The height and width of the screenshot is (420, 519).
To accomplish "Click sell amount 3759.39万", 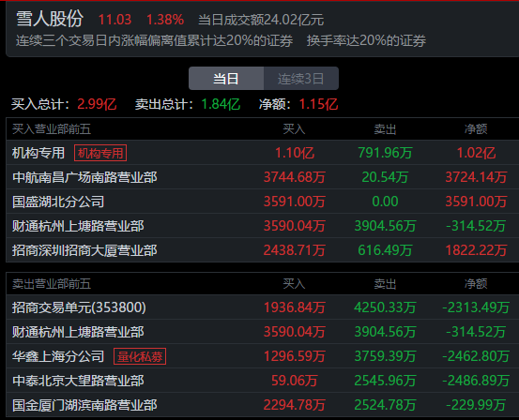I will (x=385, y=356).
